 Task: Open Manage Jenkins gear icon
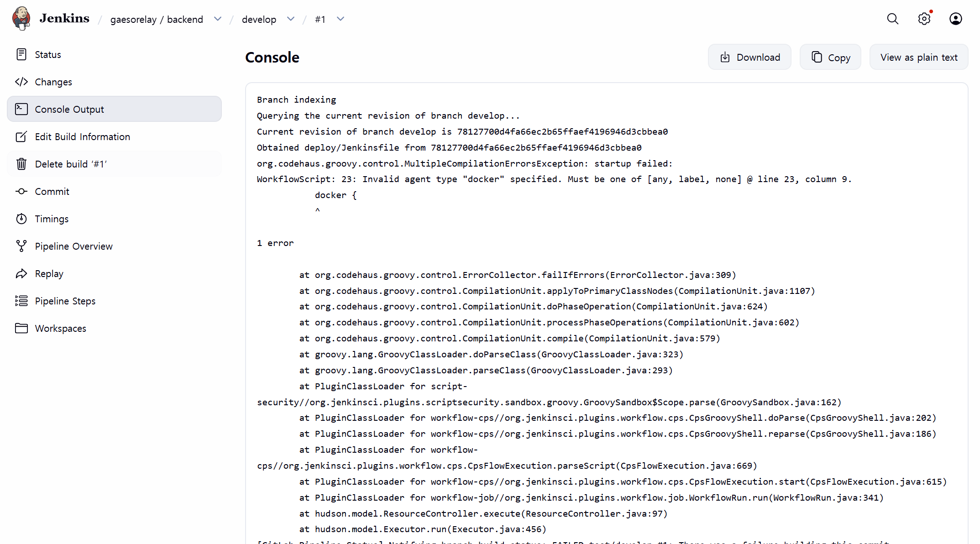[x=924, y=19]
